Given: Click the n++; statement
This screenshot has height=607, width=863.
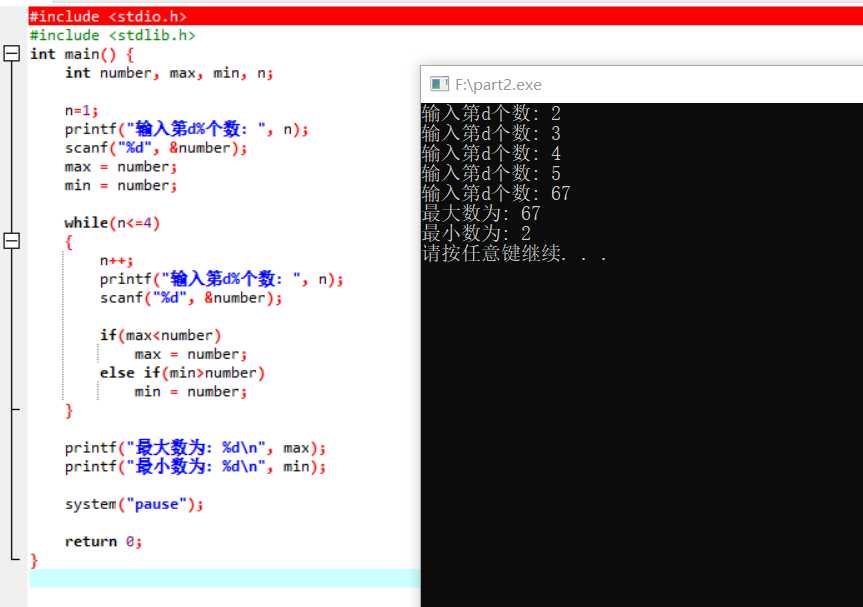Looking at the screenshot, I should click(x=116, y=260).
